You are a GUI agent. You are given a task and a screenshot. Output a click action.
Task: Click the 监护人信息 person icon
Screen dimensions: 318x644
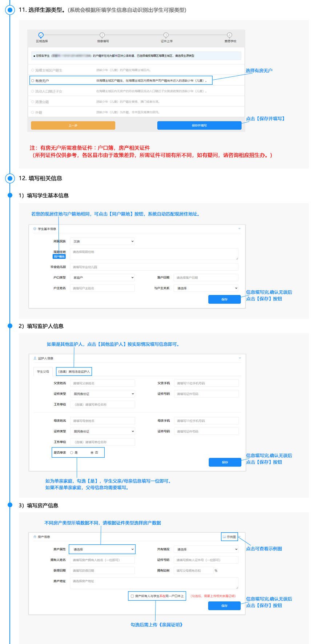click(x=35, y=358)
